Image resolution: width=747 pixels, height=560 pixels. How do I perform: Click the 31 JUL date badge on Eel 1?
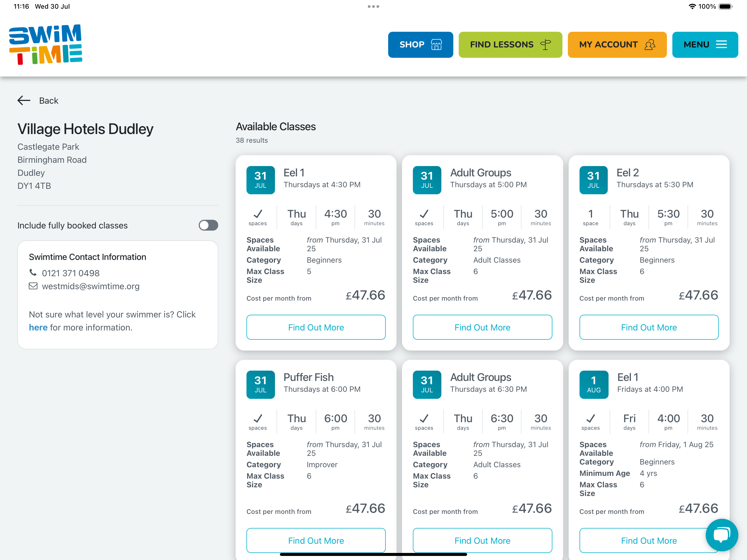coord(260,180)
